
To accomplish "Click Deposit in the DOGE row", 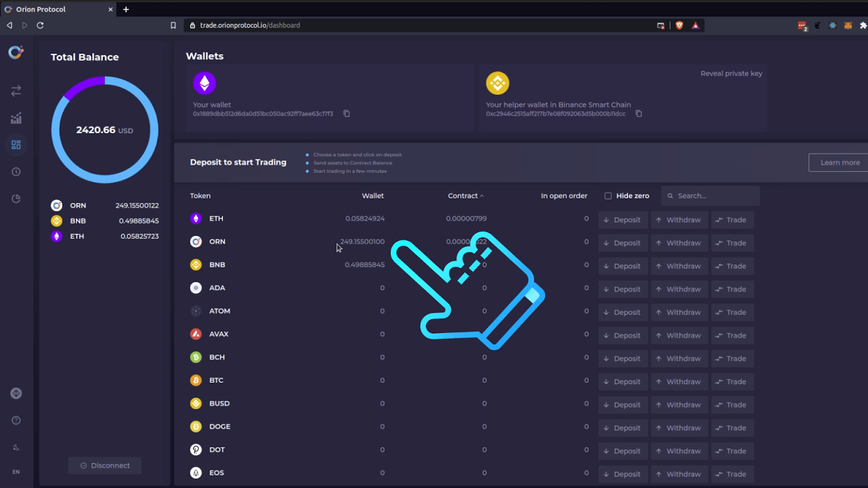I will pos(623,428).
